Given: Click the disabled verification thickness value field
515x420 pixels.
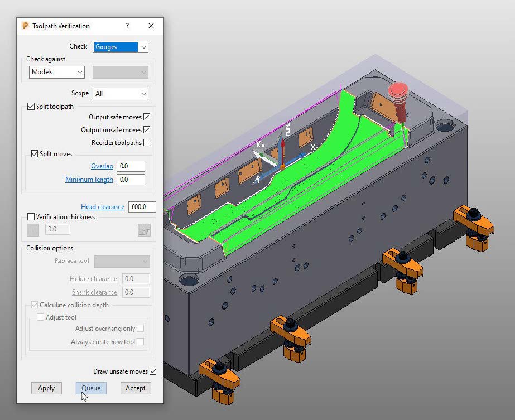Looking at the screenshot, I should (57, 229).
